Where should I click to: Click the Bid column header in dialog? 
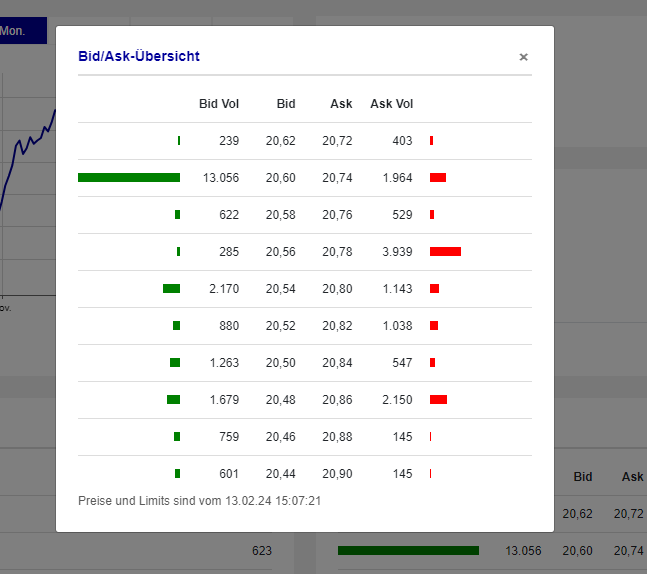(286, 104)
